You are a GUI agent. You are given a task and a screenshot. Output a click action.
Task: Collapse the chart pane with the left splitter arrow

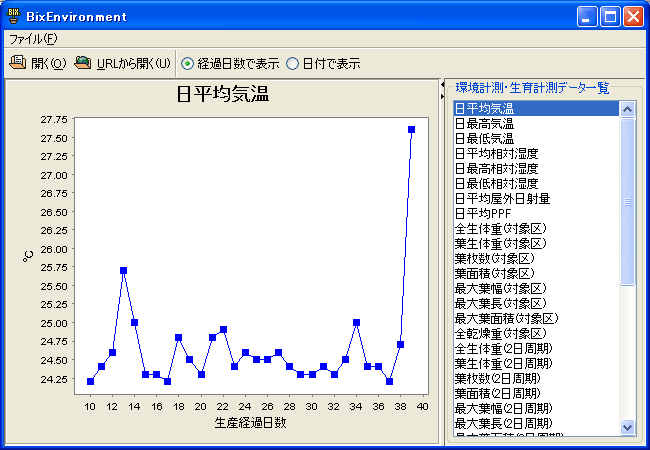[x=442, y=86]
